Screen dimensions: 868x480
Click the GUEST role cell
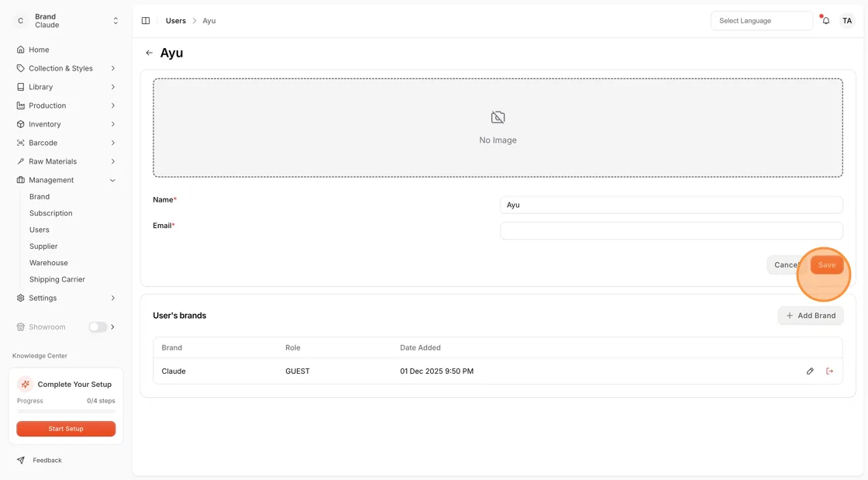(x=298, y=371)
